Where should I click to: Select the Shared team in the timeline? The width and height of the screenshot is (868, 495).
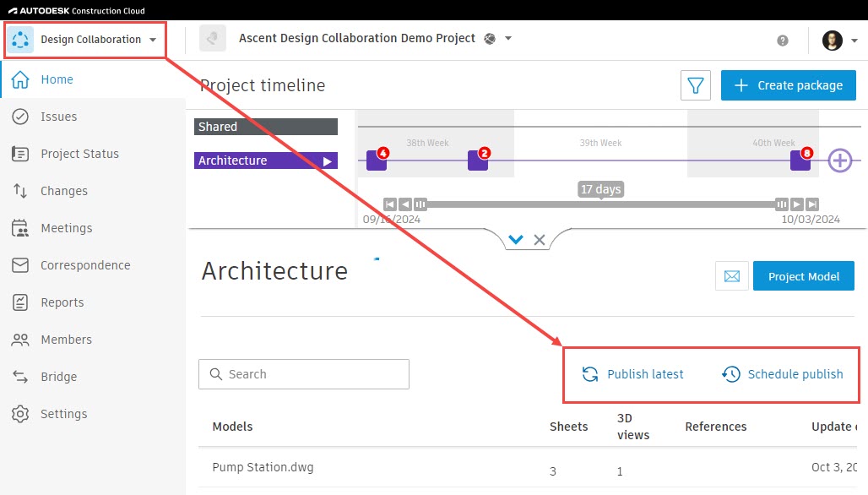[266, 127]
